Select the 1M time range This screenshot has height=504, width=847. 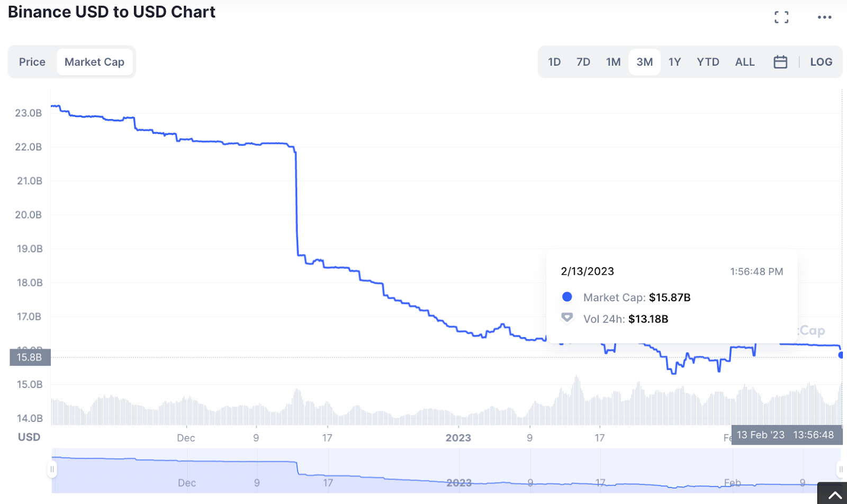pyautogui.click(x=614, y=62)
